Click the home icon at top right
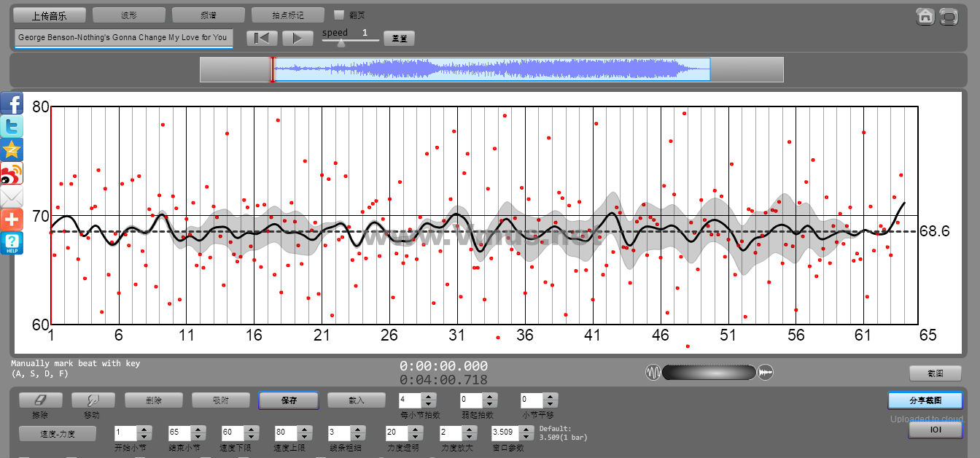 (925, 16)
